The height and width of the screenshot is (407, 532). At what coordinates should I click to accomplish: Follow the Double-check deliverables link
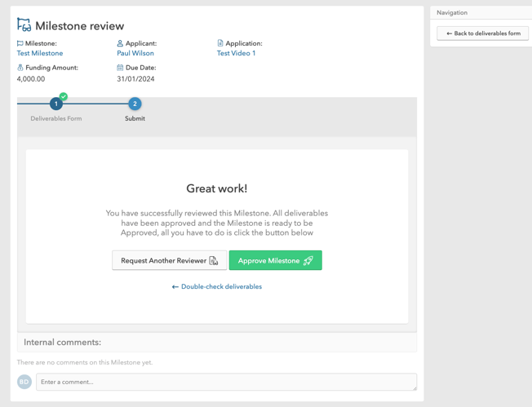click(217, 287)
